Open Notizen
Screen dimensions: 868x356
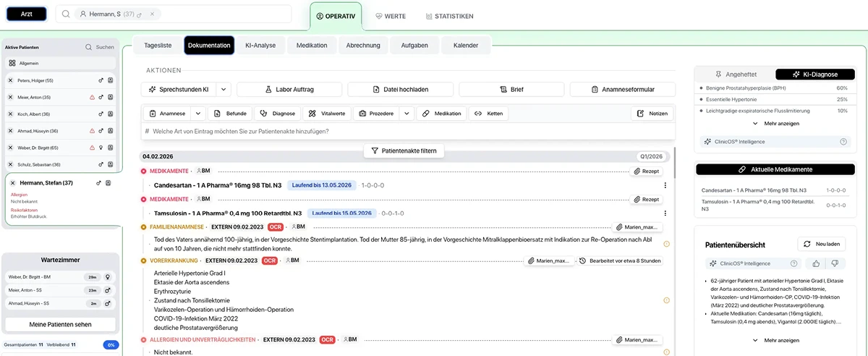(652, 114)
